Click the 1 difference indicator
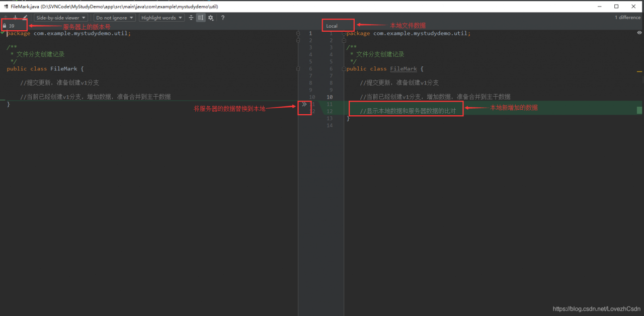 point(627,17)
